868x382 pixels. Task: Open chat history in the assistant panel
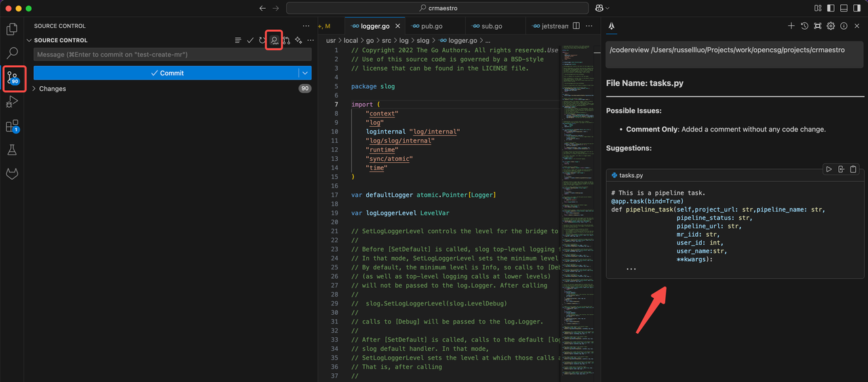point(804,26)
